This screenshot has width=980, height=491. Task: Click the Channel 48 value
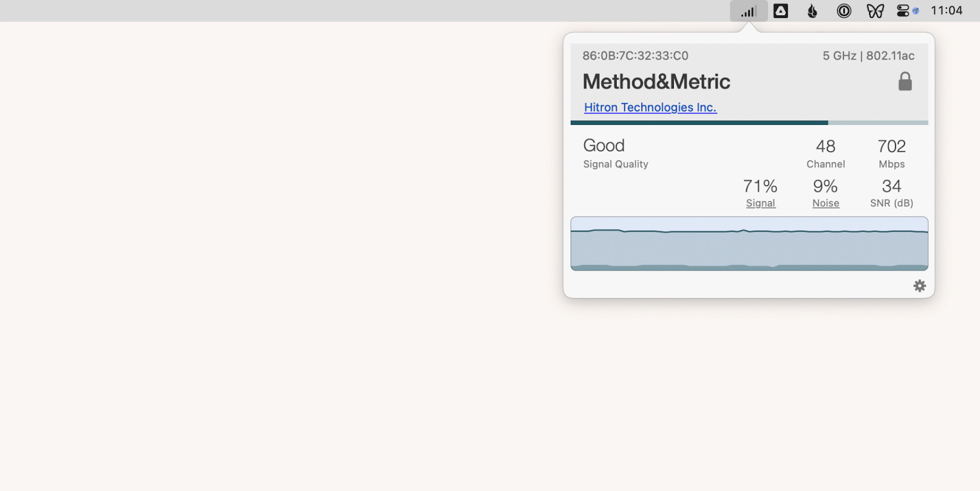[826, 147]
